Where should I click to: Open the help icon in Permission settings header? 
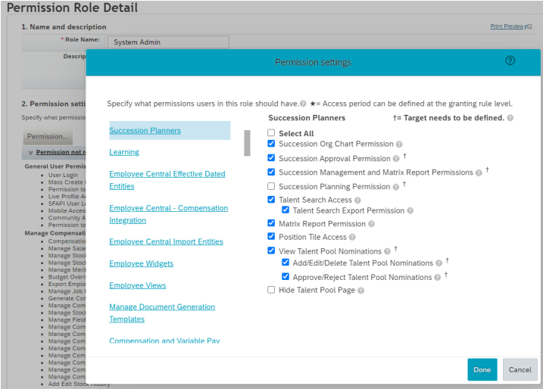point(510,61)
